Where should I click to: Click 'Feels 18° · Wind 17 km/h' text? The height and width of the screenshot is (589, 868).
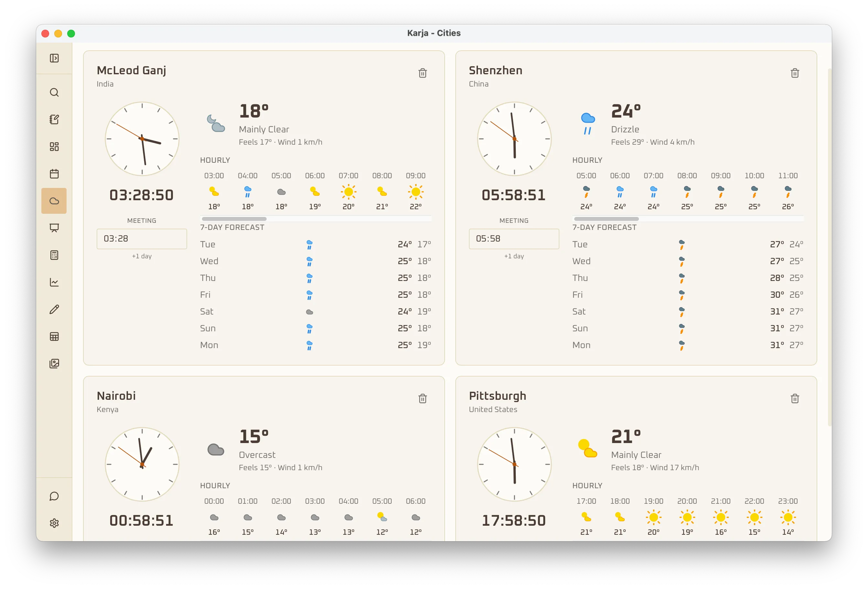655,468
